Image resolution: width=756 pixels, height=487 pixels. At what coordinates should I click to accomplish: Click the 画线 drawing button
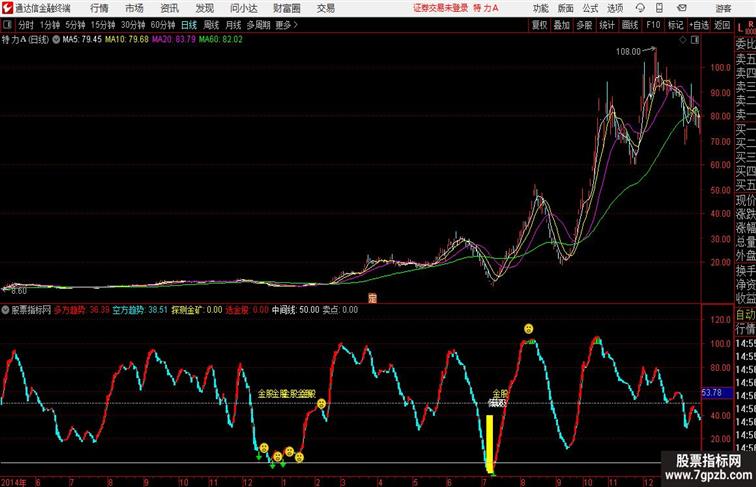630,25
